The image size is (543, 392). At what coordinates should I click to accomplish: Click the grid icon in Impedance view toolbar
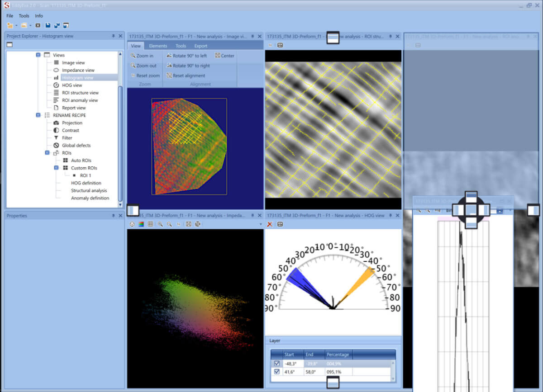[x=150, y=224]
